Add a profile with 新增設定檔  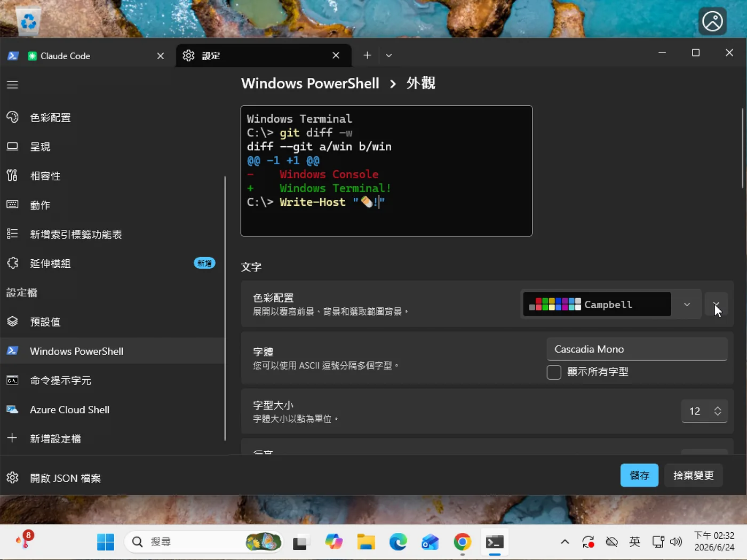tap(112, 438)
